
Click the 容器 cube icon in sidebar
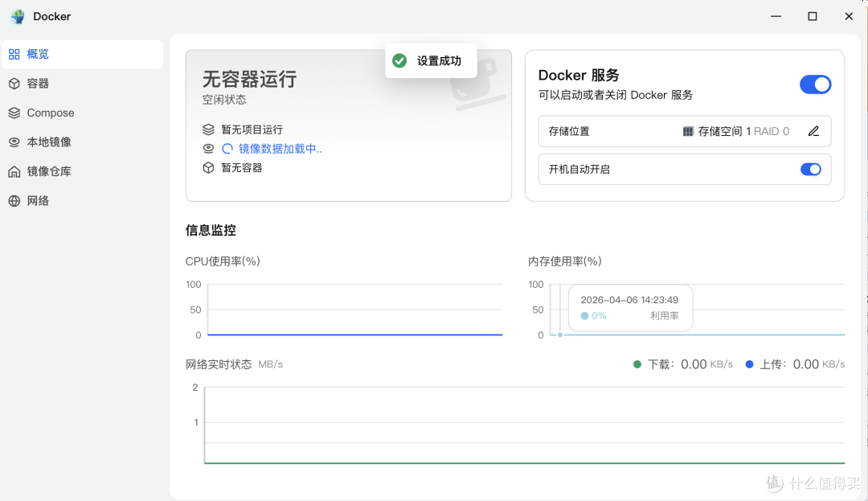tap(14, 84)
